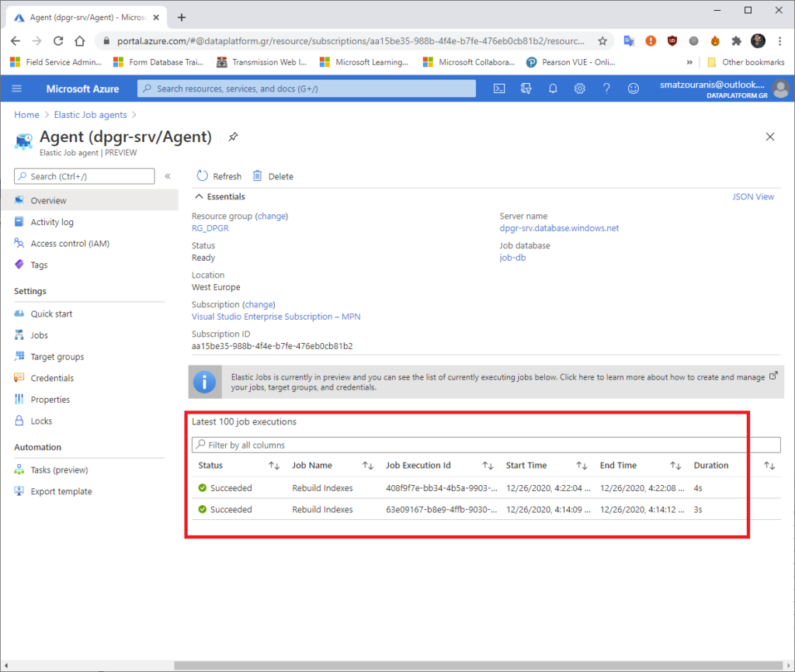Click the Filter by all columns field
795x672 pixels.
[486, 445]
